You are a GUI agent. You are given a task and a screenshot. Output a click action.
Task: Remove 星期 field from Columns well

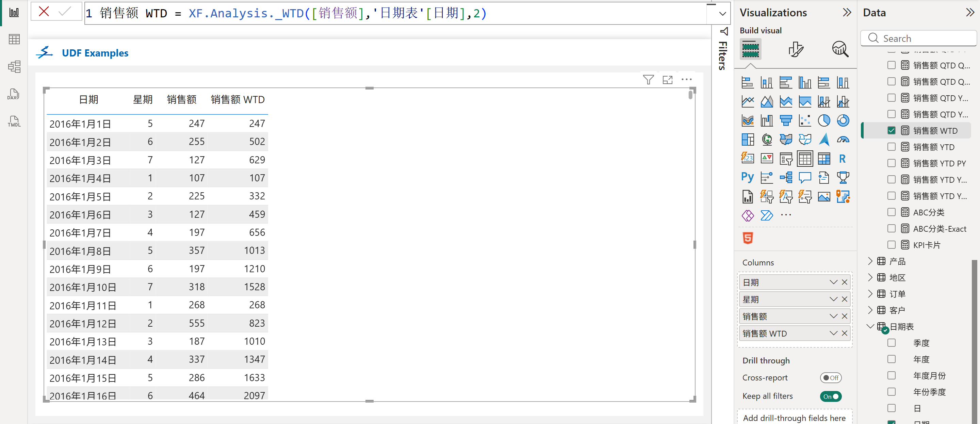845,299
